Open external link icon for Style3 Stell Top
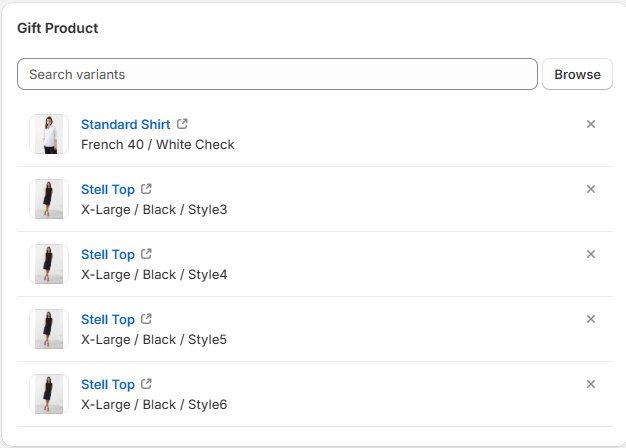 pyautogui.click(x=147, y=189)
